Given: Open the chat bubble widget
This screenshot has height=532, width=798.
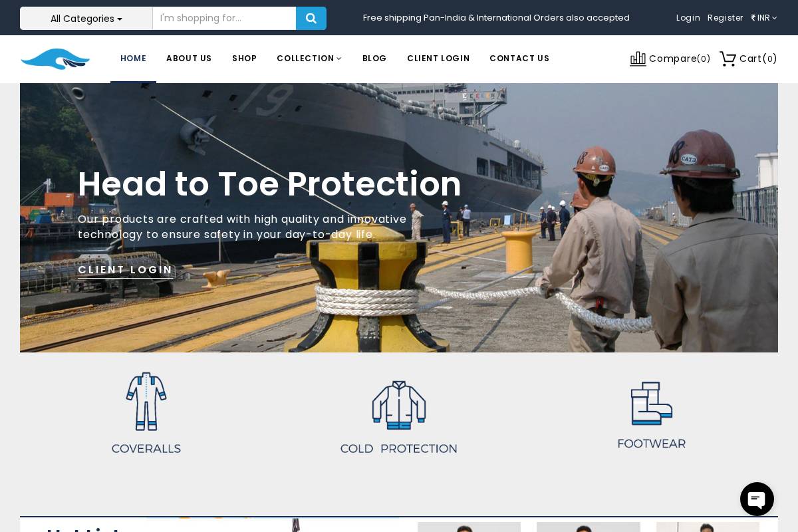Looking at the screenshot, I should [757, 499].
